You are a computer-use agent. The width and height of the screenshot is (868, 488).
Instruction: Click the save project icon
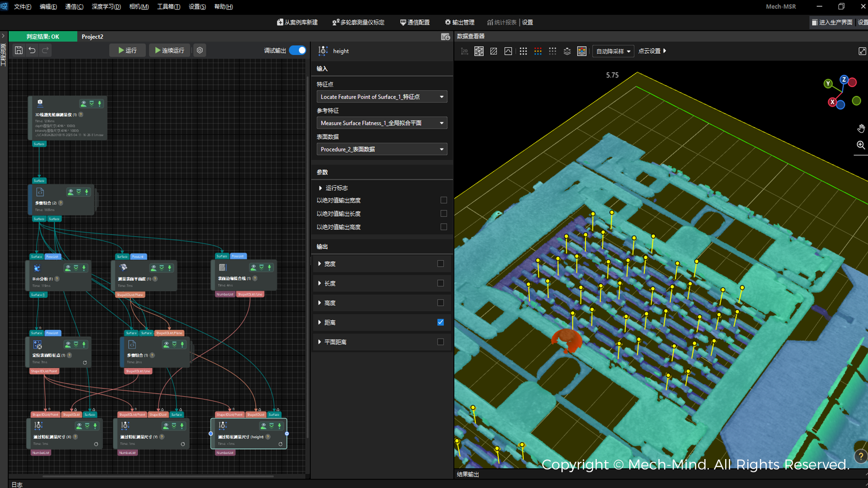[x=19, y=50]
